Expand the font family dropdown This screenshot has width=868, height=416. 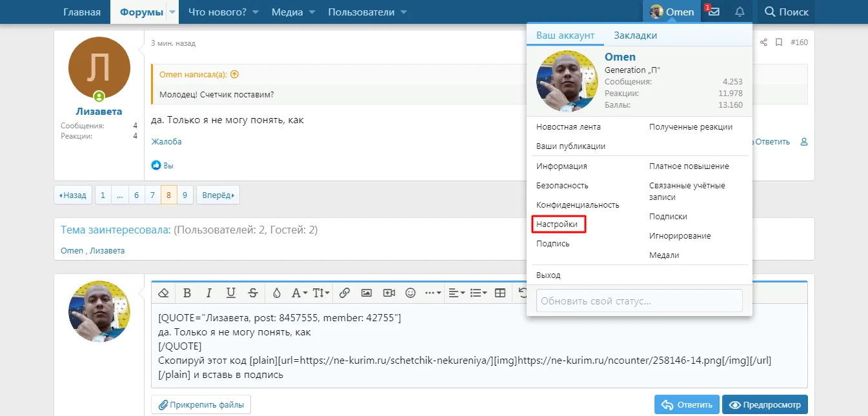coord(299,293)
